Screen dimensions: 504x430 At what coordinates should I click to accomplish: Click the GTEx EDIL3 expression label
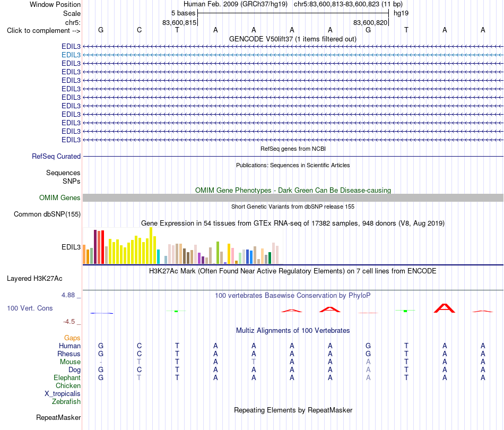pyautogui.click(x=71, y=247)
